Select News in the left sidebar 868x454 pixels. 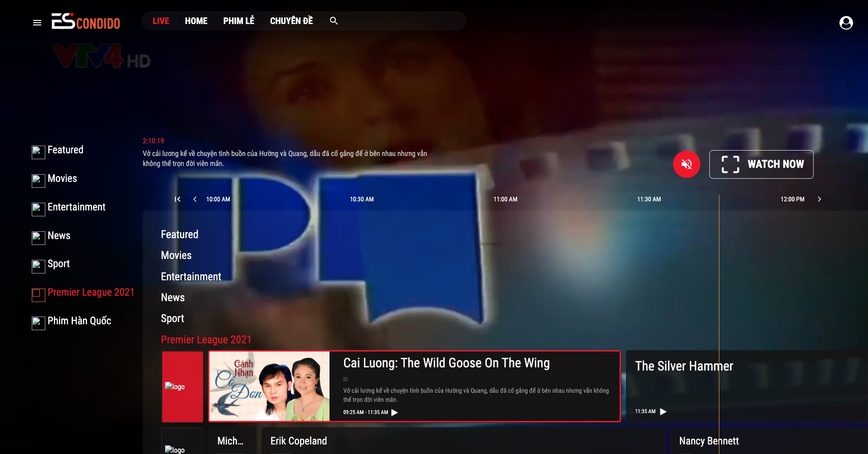(59, 236)
